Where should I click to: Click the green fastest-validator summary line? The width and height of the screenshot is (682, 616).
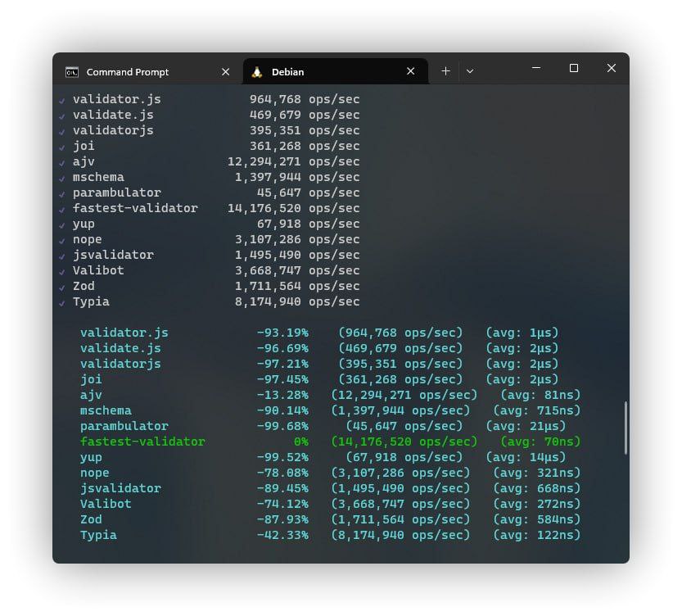(x=142, y=442)
